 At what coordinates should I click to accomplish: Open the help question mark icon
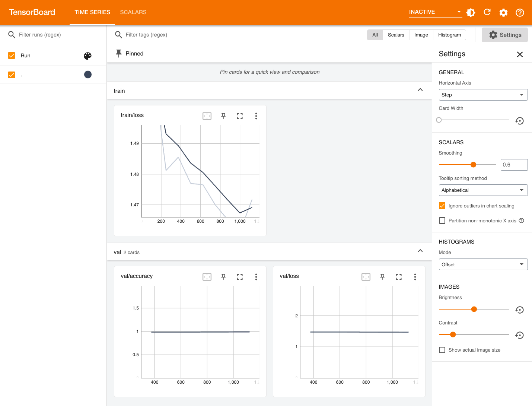coord(520,12)
